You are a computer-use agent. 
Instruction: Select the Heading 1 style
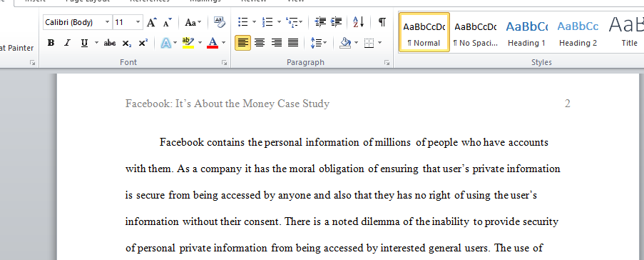tap(526, 33)
